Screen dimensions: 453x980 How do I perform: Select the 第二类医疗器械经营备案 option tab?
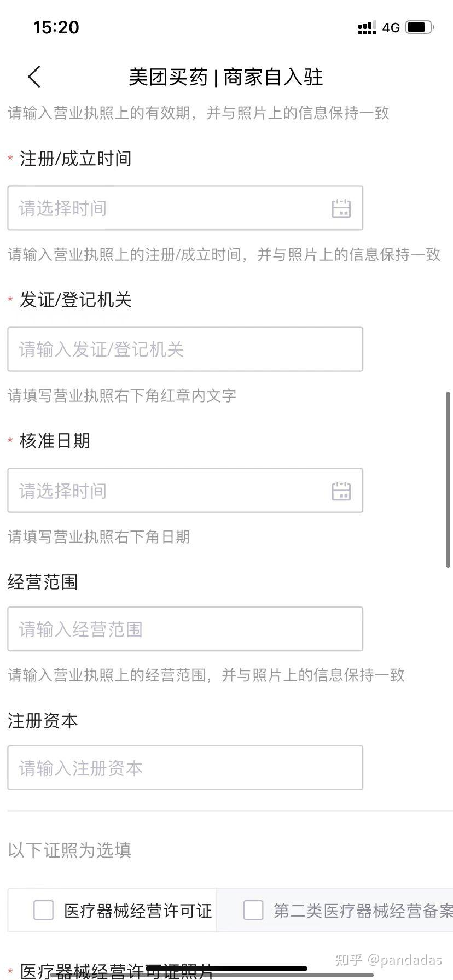pos(335,911)
